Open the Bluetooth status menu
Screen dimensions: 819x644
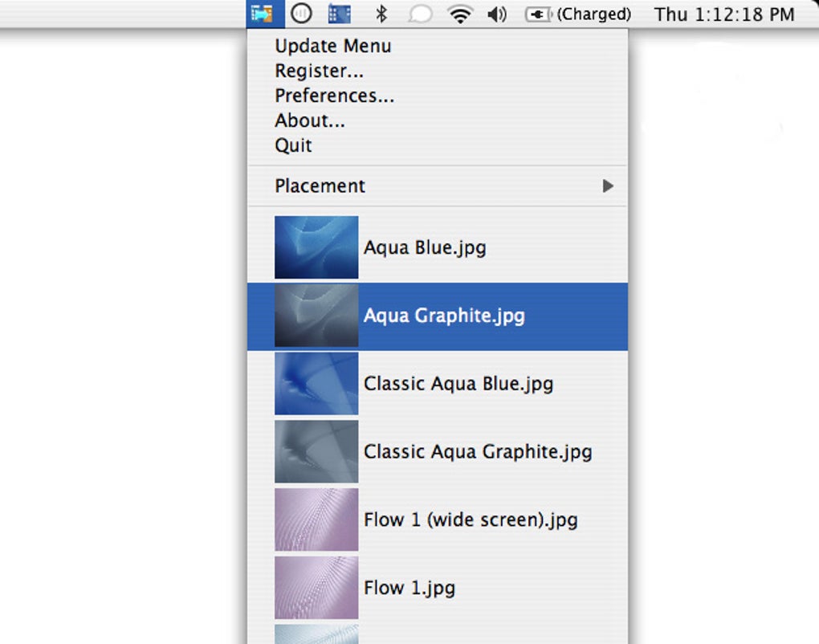(382, 14)
